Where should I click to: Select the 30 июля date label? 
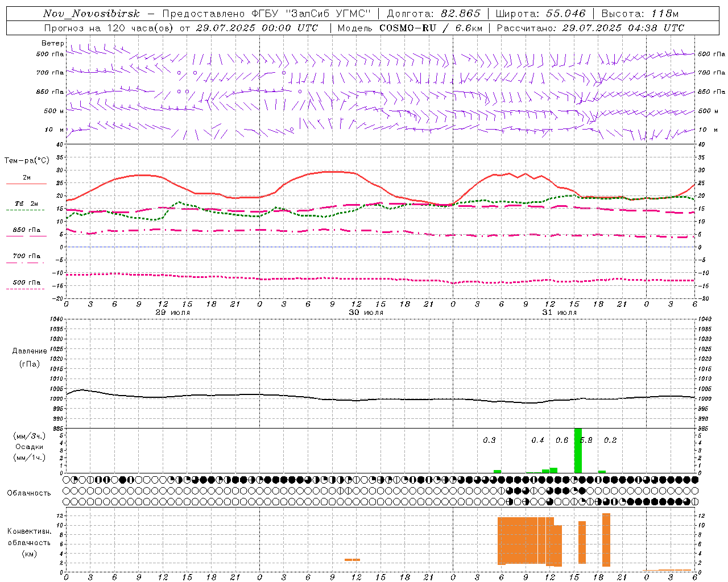point(366,313)
